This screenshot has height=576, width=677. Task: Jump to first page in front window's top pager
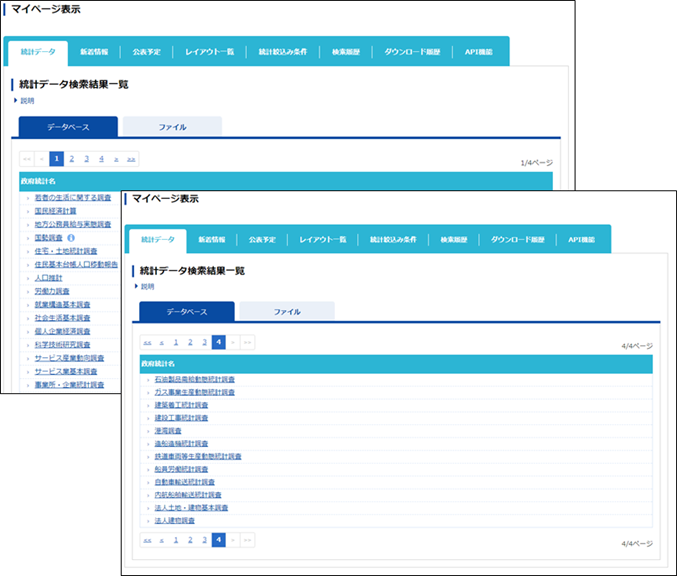pos(147,342)
